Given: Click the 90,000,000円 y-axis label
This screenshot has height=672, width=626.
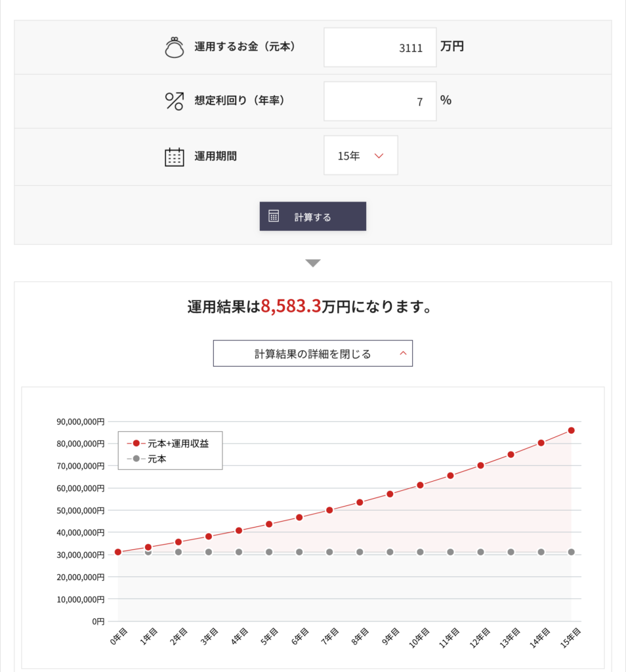Looking at the screenshot, I should (81, 422).
